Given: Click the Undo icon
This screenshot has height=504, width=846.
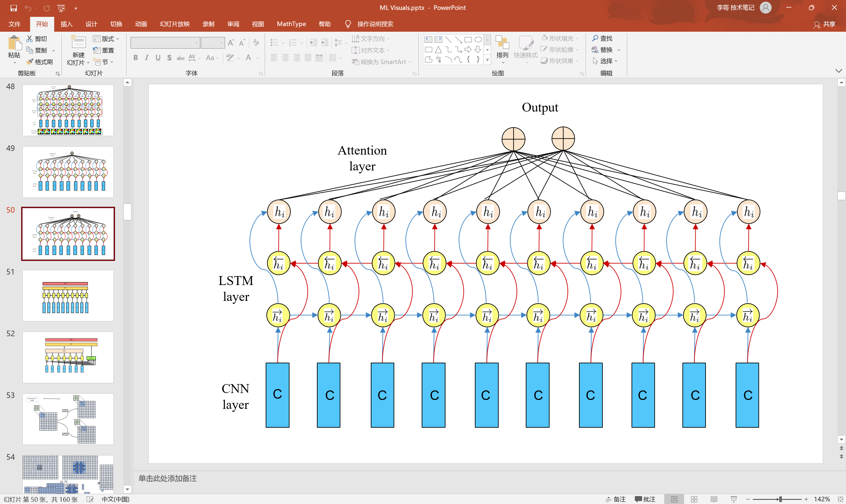Looking at the screenshot, I should point(28,8).
